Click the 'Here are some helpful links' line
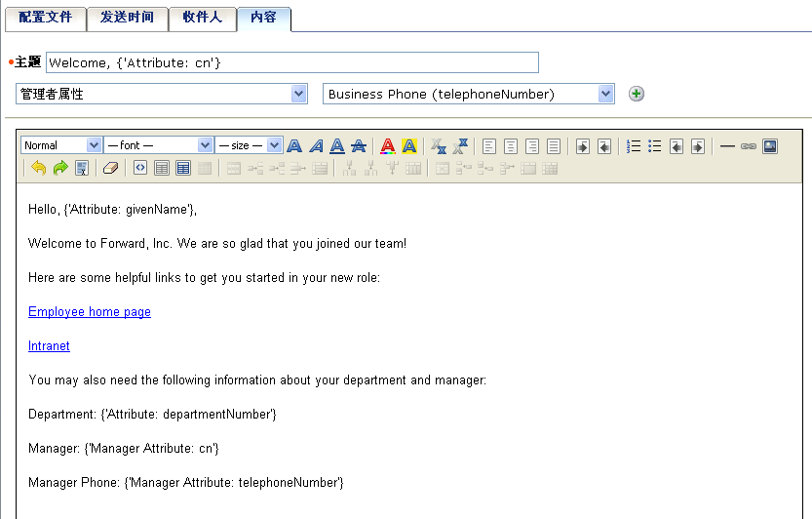Screen dimensions: 812x519 [x=204, y=278]
